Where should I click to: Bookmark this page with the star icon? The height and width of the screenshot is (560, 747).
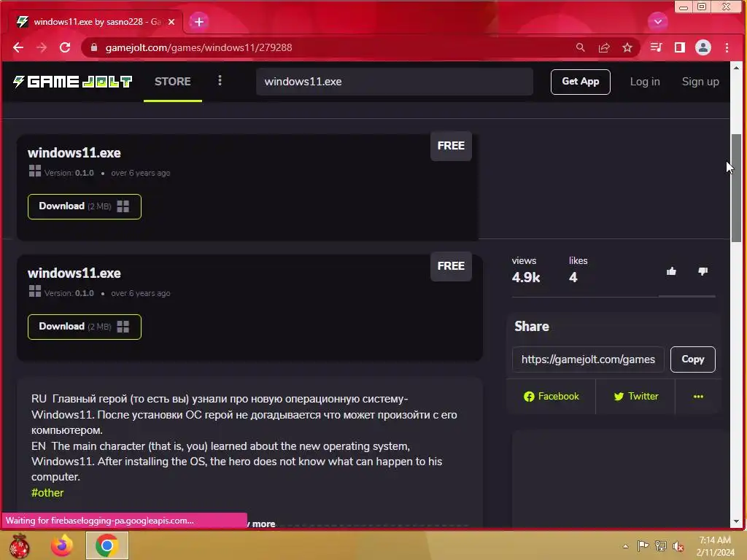(627, 47)
